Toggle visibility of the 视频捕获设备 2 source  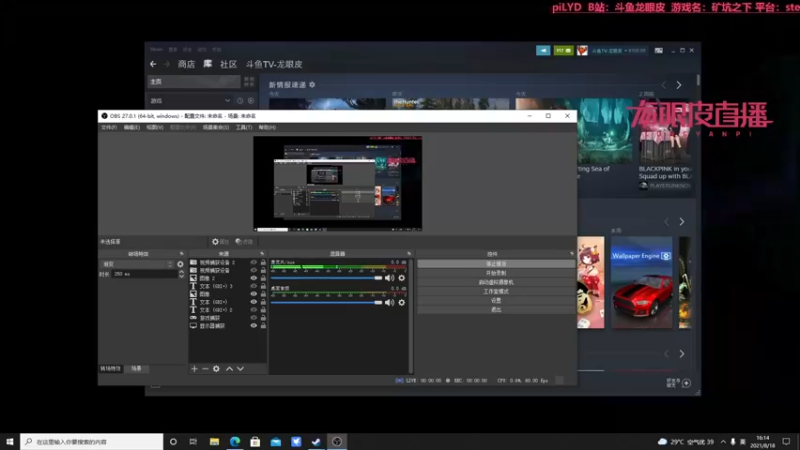click(254, 262)
